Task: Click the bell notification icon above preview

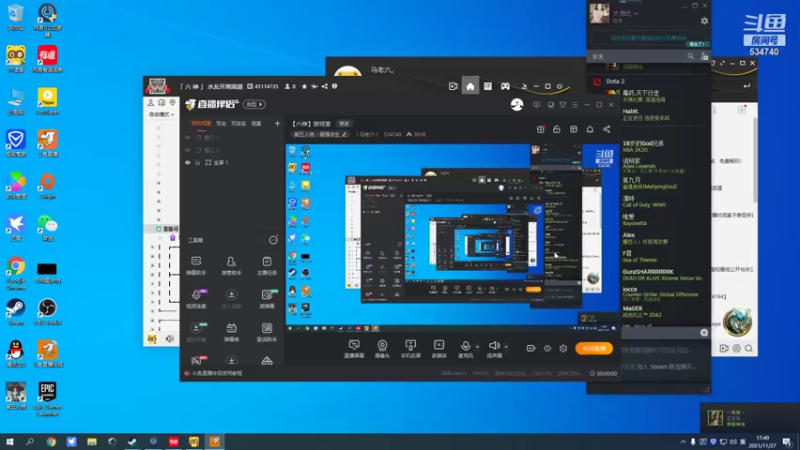Action: click(x=590, y=130)
